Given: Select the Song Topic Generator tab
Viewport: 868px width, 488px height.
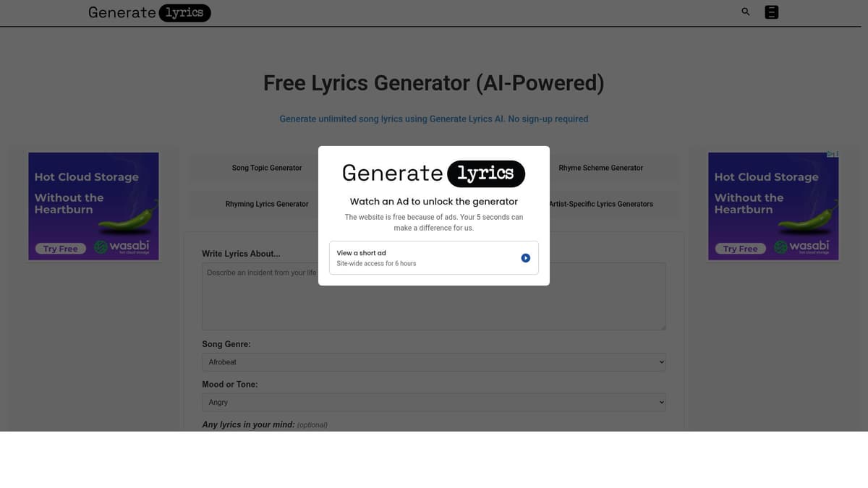Looking at the screenshot, I should 267,168.
